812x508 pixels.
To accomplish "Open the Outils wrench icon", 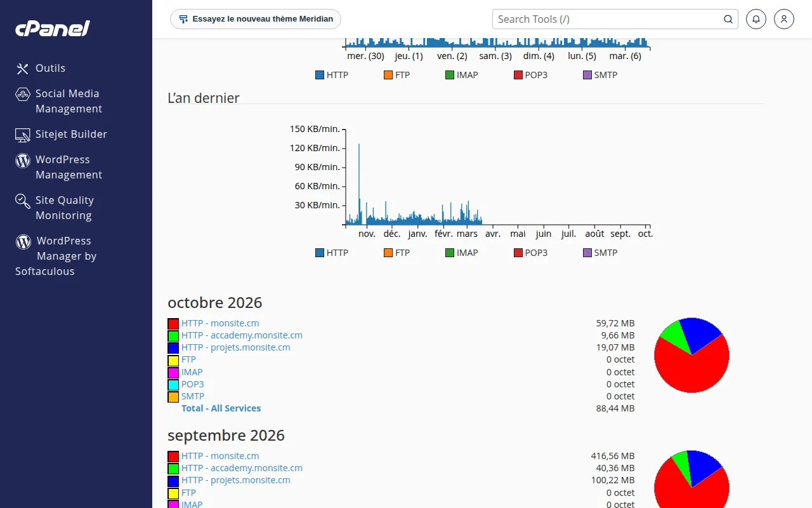I will (x=23, y=69).
